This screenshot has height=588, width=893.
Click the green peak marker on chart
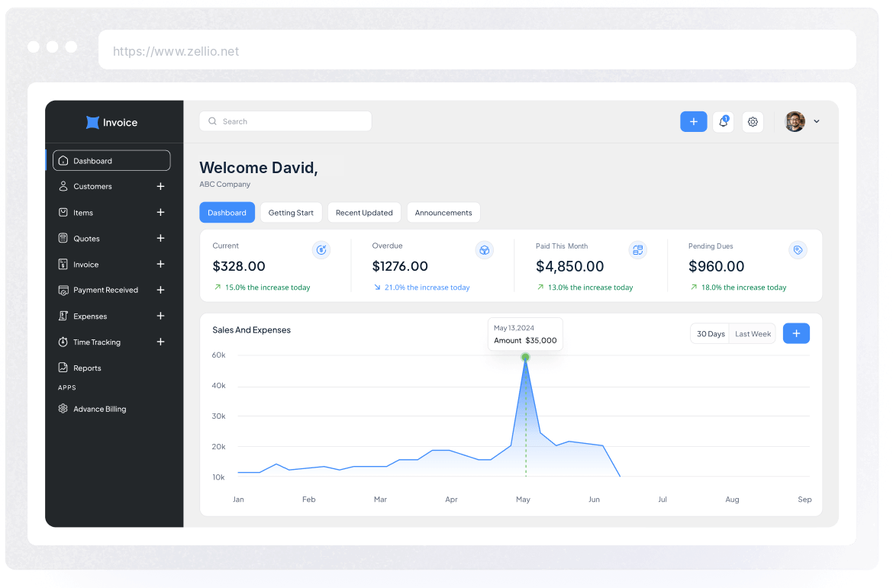[x=526, y=357]
